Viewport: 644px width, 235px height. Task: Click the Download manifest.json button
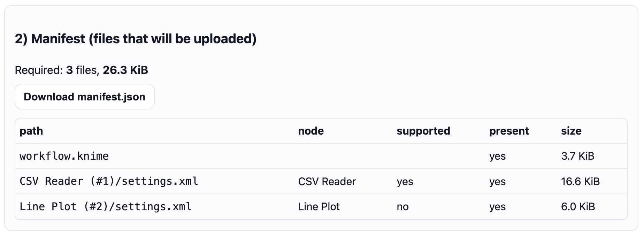point(84,97)
